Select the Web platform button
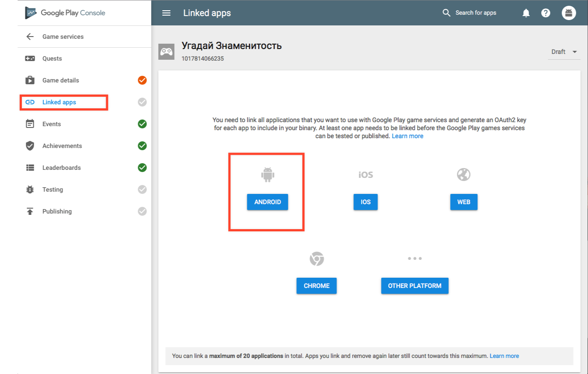588x374 pixels. pos(464,202)
